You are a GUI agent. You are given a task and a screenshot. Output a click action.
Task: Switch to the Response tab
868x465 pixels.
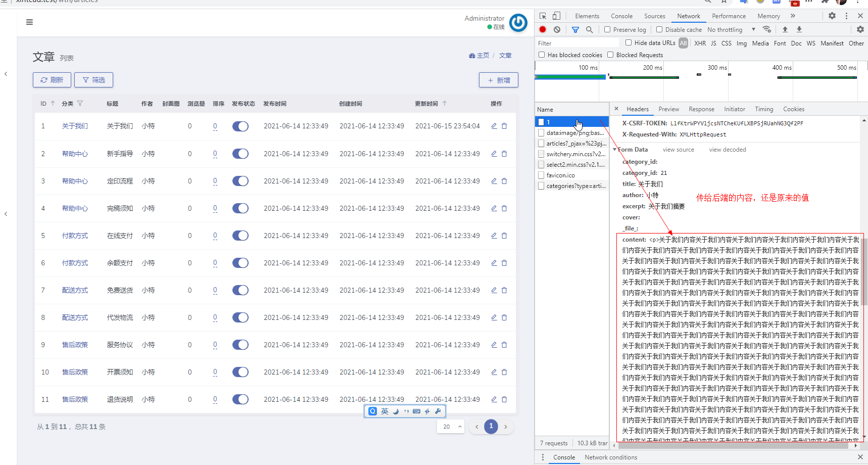click(701, 109)
